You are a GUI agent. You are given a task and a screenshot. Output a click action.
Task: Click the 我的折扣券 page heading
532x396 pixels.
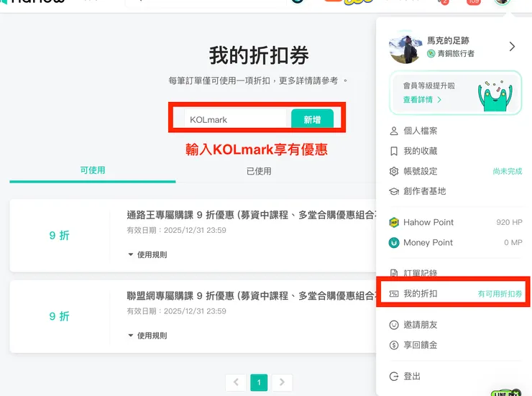(259, 55)
